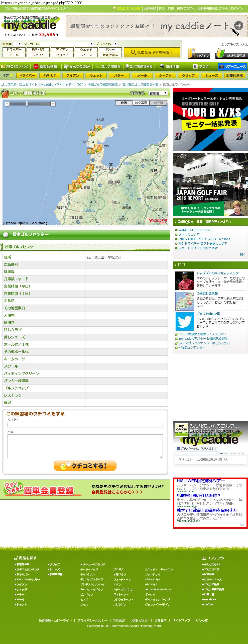Screen dimensions: 248x644
Task: Open ゴルフ場検索 menu item
Action: [x=108, y=66]
